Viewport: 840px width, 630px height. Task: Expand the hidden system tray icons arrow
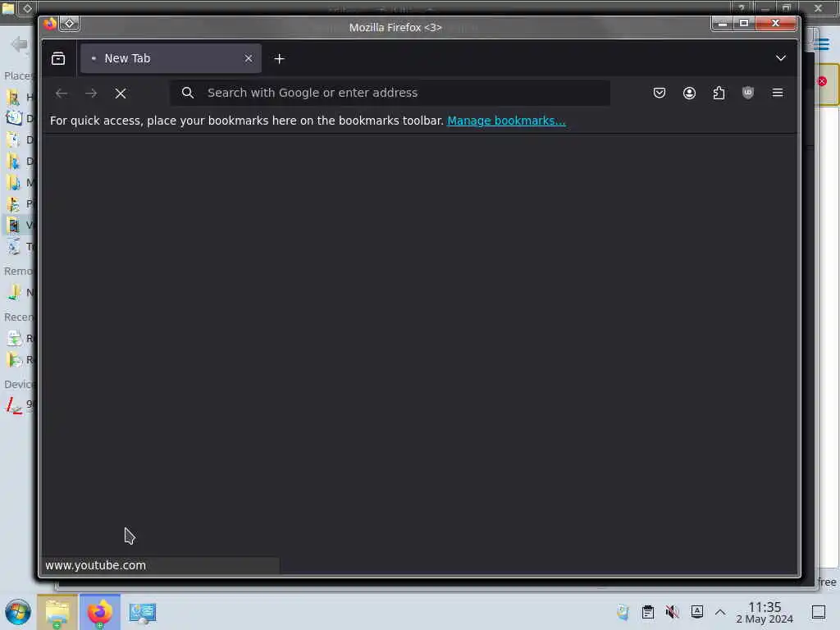point(720,612)
